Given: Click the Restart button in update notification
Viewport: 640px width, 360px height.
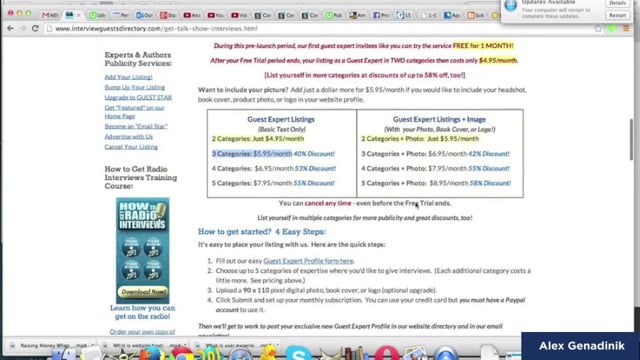Looking at the screenshot, I should [617, 15].
